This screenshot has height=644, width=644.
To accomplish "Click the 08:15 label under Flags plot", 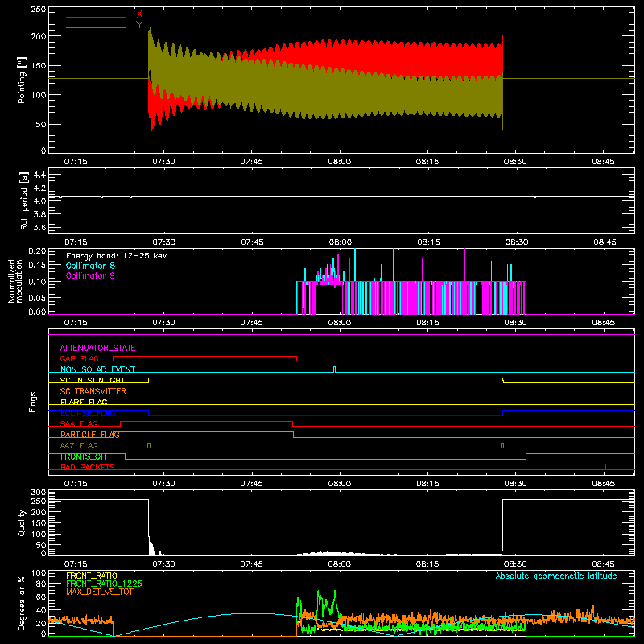I will [x=427, y=484].
